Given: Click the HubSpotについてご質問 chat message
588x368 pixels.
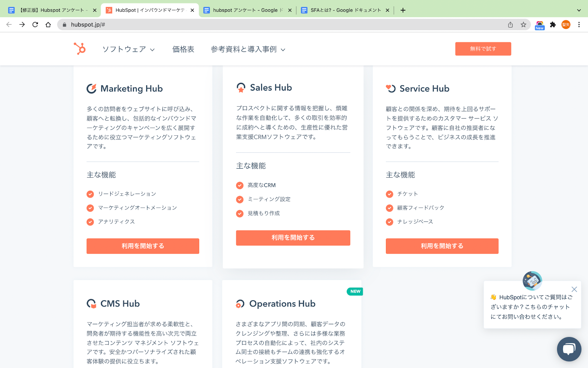Looking at the screenshot, I should tap(532, 307).
